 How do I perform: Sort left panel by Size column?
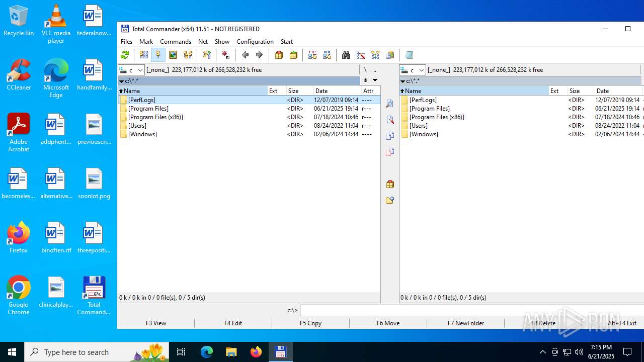tap(299, 91)
